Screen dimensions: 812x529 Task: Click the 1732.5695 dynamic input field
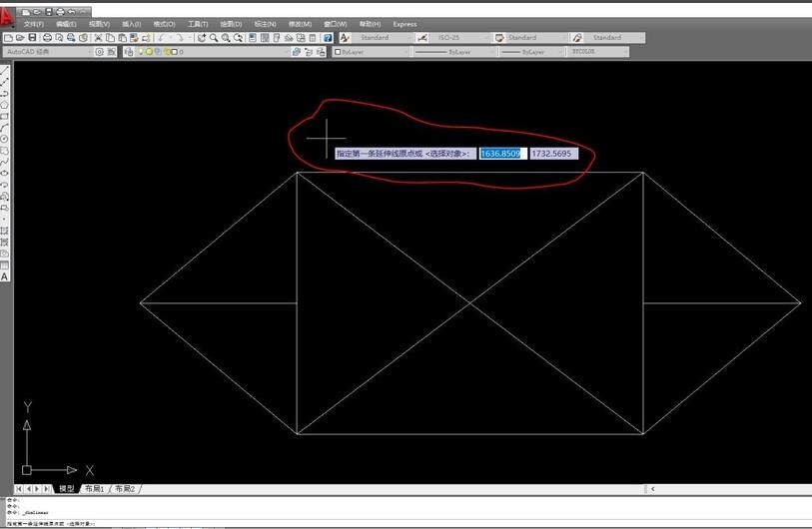pos(553,154)
